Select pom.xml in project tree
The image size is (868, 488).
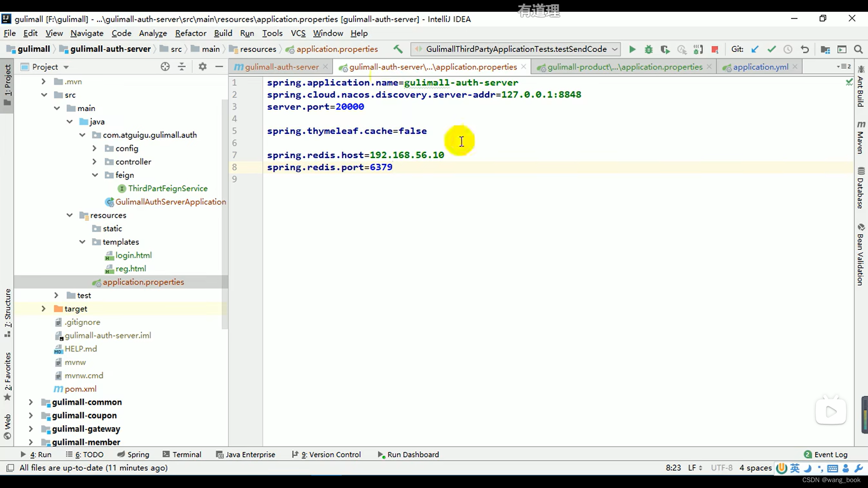tap(80, 389)
